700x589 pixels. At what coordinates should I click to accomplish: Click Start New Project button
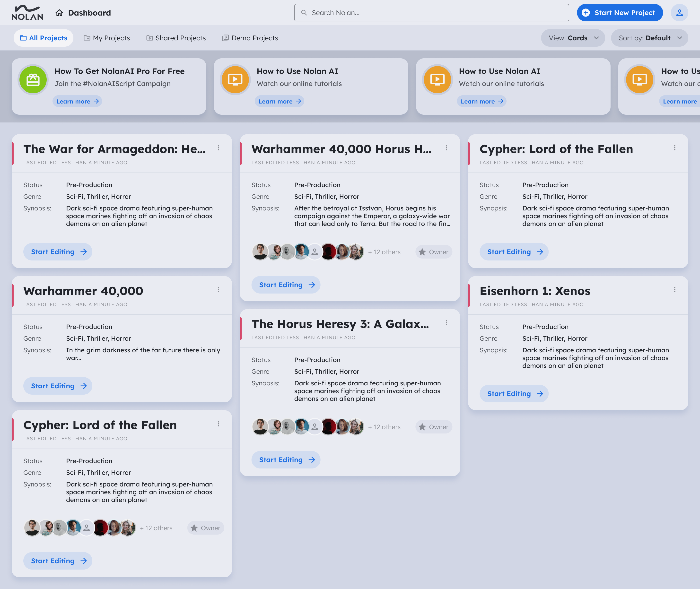point(620,13)
